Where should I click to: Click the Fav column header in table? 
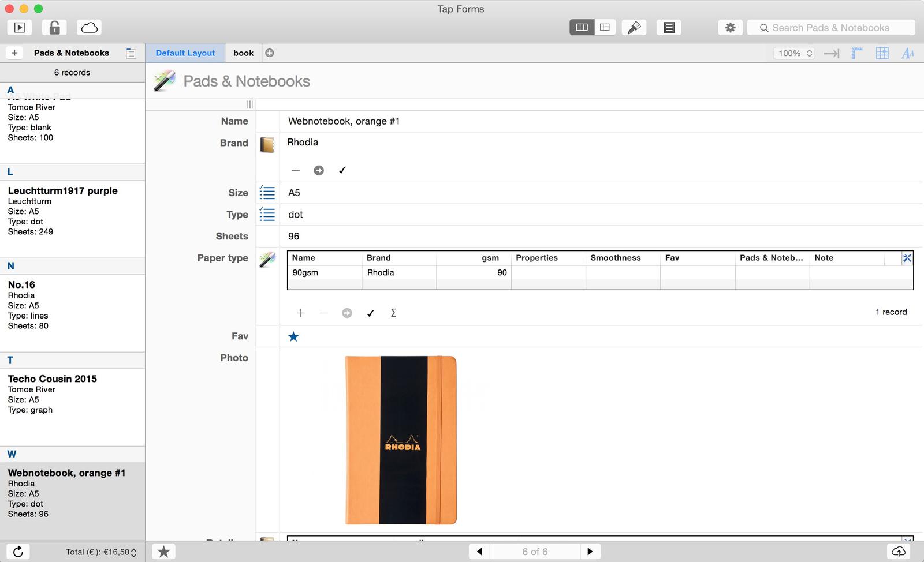tap(698, 258)
